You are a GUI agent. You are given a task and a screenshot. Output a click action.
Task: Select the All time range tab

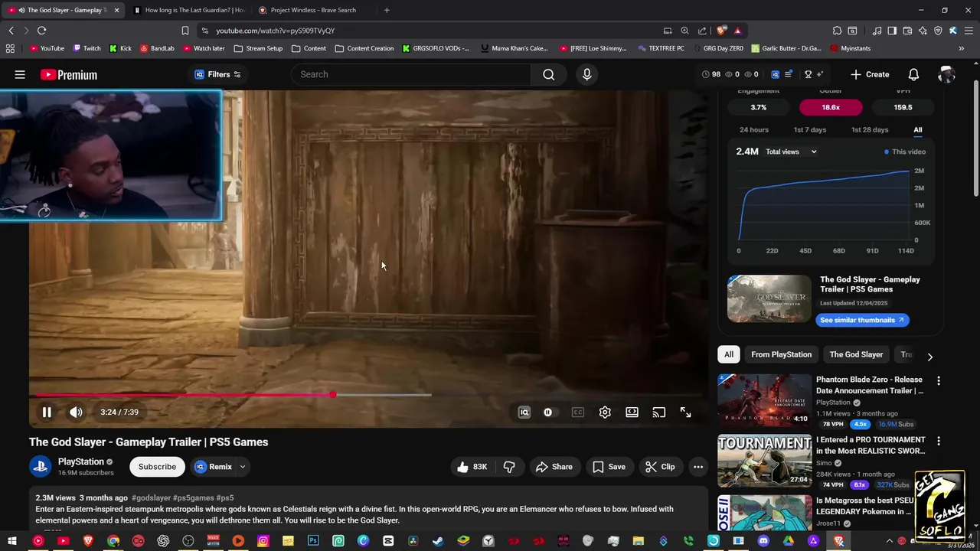[x=917, y=129]
